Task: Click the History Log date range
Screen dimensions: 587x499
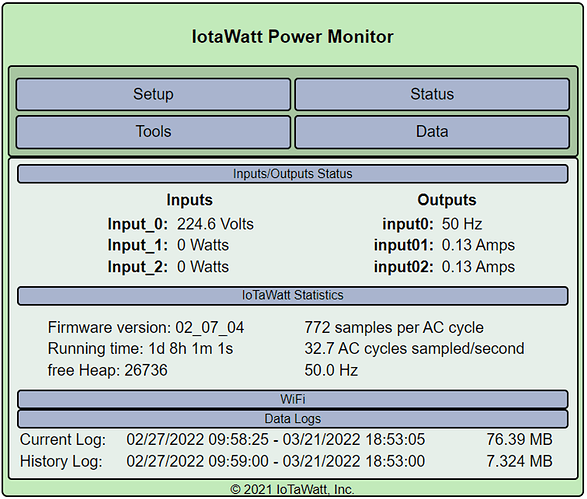Action: point(276,461)
